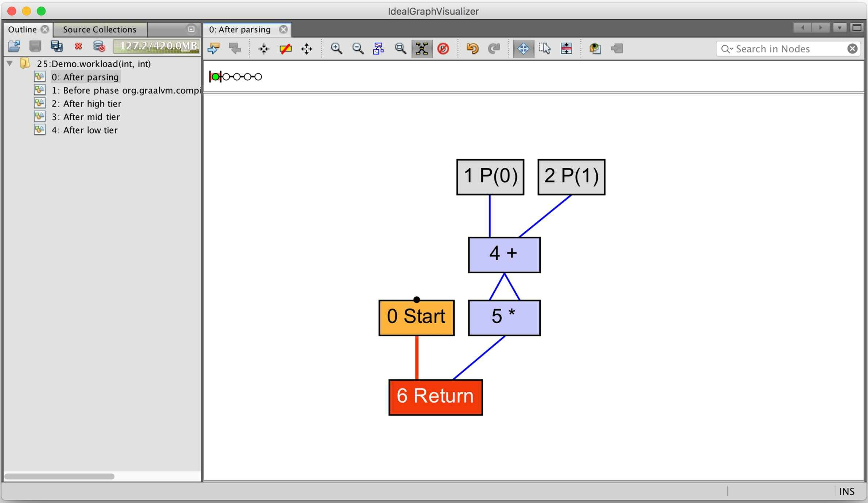Select the '4: After low tier' entry
The height and width of the screenshot is (503, 868).
[84, 130]
